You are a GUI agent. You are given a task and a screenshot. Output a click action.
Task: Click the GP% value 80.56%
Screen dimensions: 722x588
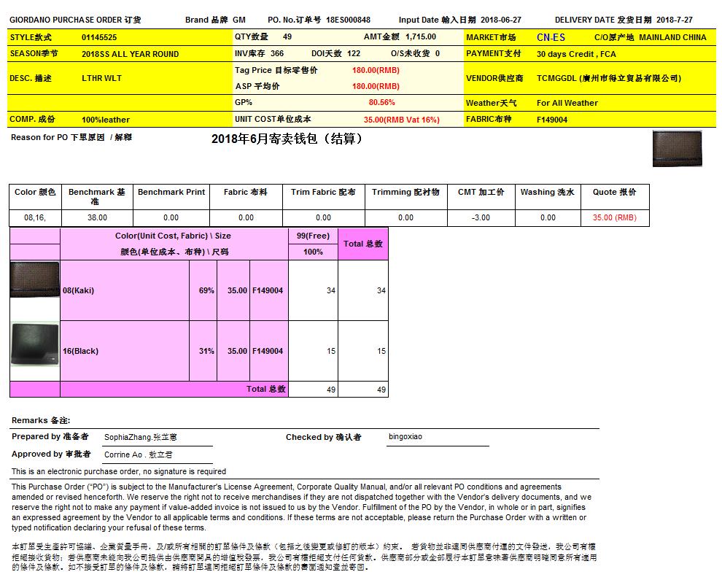pos(381,103)
